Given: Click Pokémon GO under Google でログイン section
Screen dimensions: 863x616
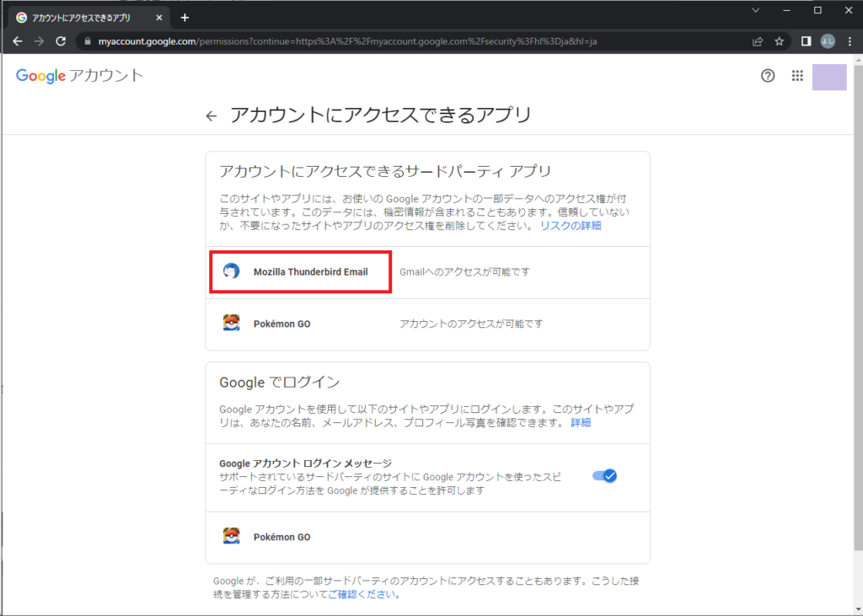Looking at the screenshot, I should (x=281, y=537).
